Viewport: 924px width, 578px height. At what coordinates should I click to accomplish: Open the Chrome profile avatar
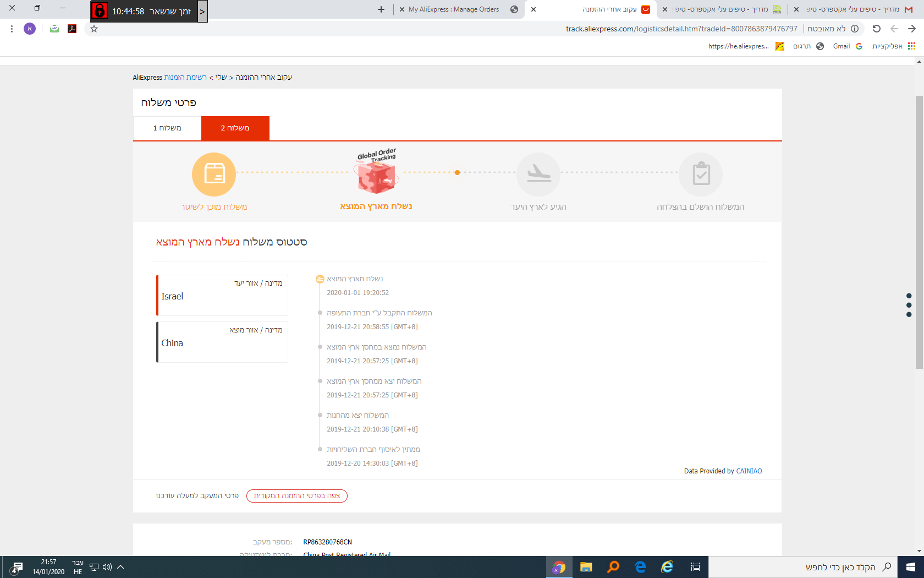pyautogui.click(x=30, y=29)
